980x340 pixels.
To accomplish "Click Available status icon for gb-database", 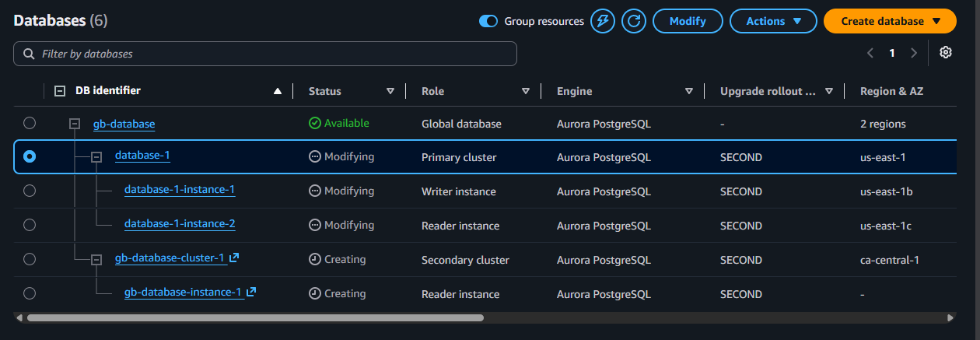I will [x=314, y=123].
